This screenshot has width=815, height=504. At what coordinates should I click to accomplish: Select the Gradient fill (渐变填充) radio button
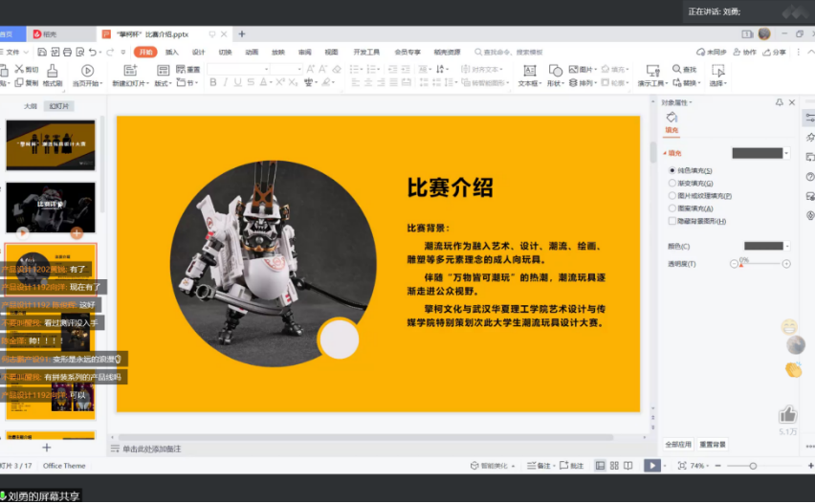(672, 183)
